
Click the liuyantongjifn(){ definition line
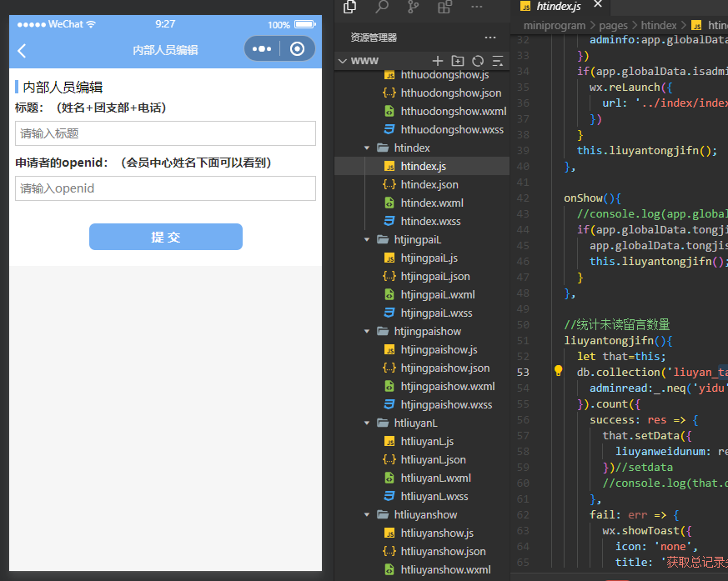618,341
